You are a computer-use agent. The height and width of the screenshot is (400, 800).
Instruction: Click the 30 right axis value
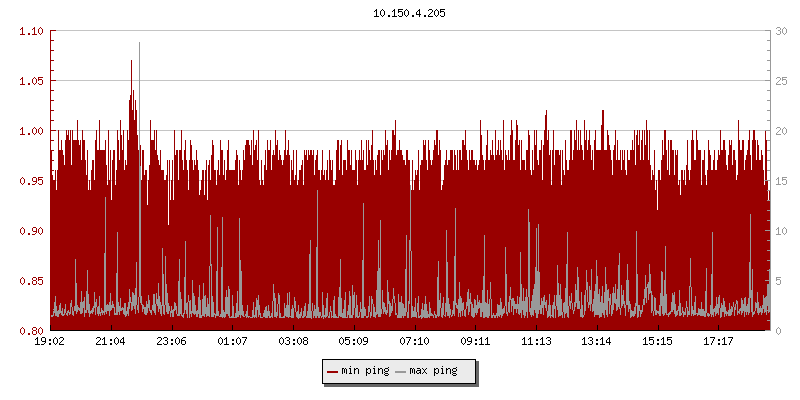click(783, 31)
